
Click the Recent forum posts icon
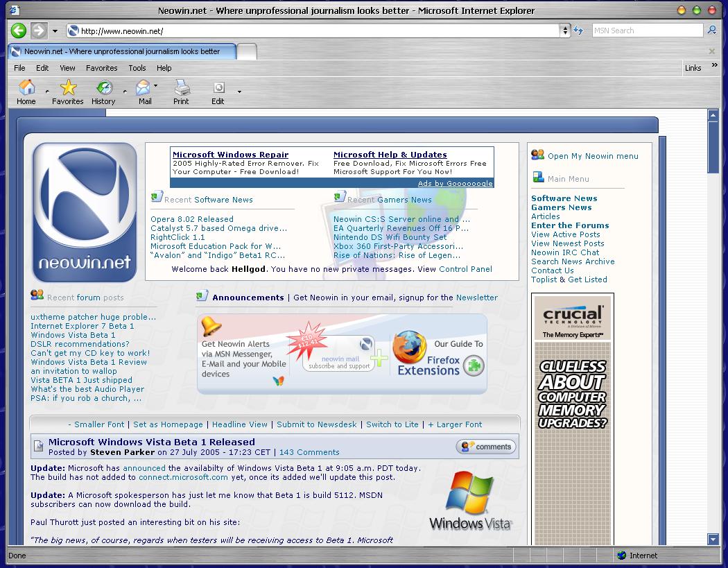pyautogui.click(x=37, y=295)
